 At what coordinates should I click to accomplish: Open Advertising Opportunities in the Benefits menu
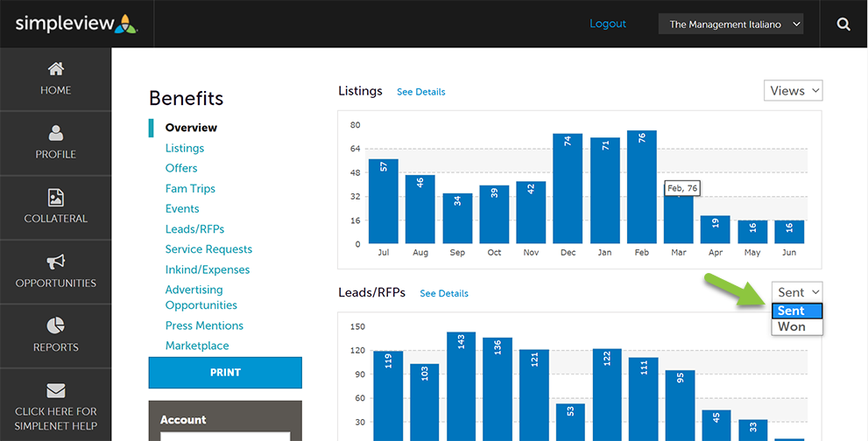201,297
